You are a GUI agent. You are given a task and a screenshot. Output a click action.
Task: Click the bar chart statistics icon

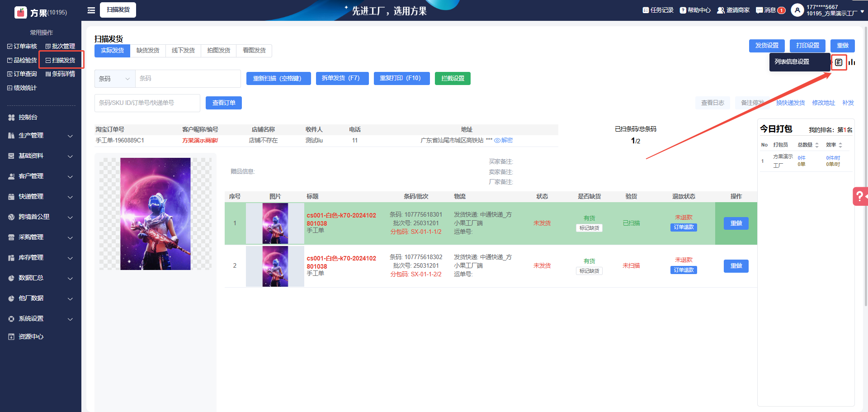852,62
